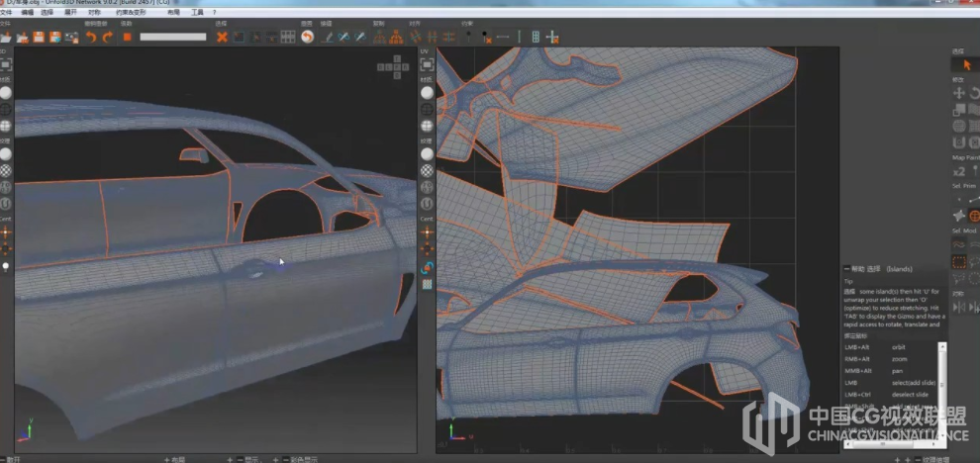Open the 约束&变形 menu
Viewport: 980px width, 463px height.
coord(130,13)
